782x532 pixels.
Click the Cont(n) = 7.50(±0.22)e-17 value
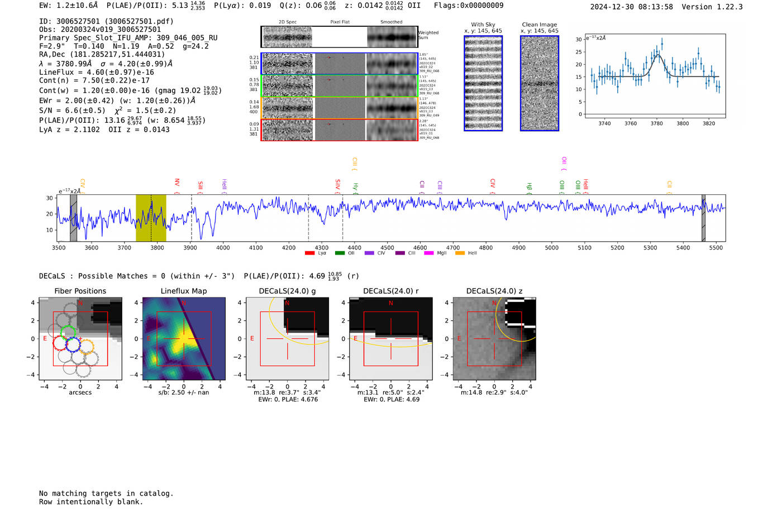click(94, 80)
